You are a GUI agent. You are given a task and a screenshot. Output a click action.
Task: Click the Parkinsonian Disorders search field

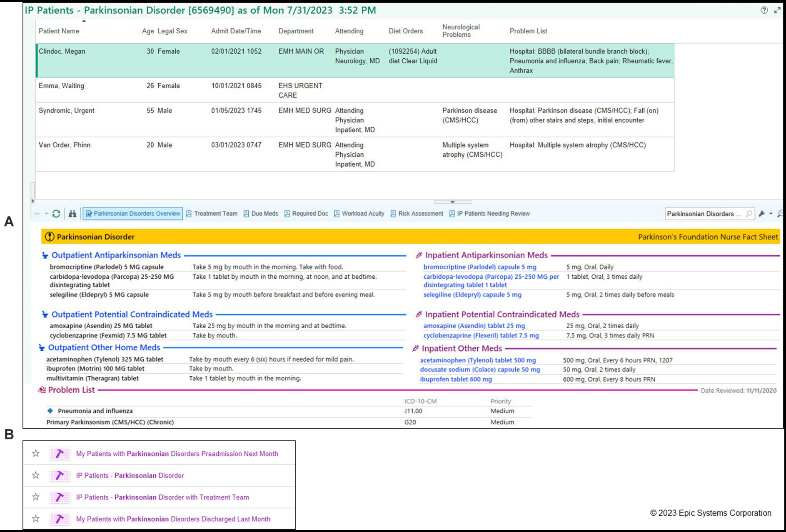(x=709, y=214)
